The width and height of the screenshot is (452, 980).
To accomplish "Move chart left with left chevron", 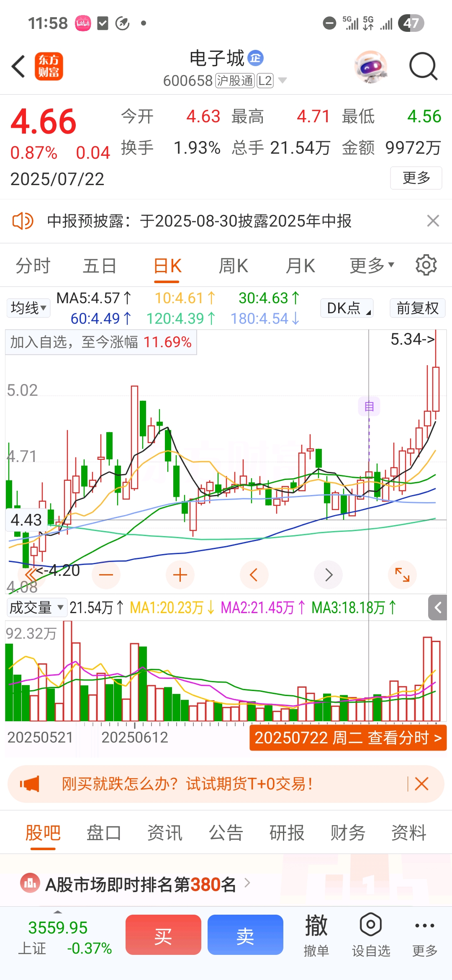I will click(x=254, y=575).
